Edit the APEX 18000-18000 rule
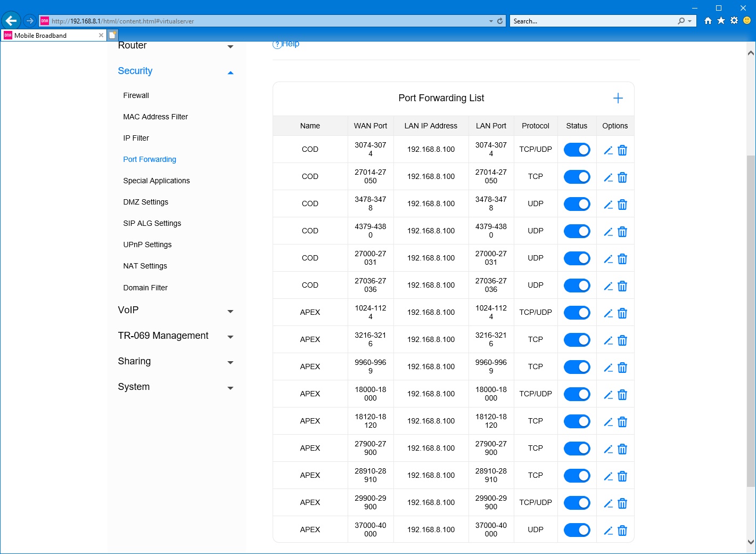Viewport: 756px width, 554px height. (608, 395)
